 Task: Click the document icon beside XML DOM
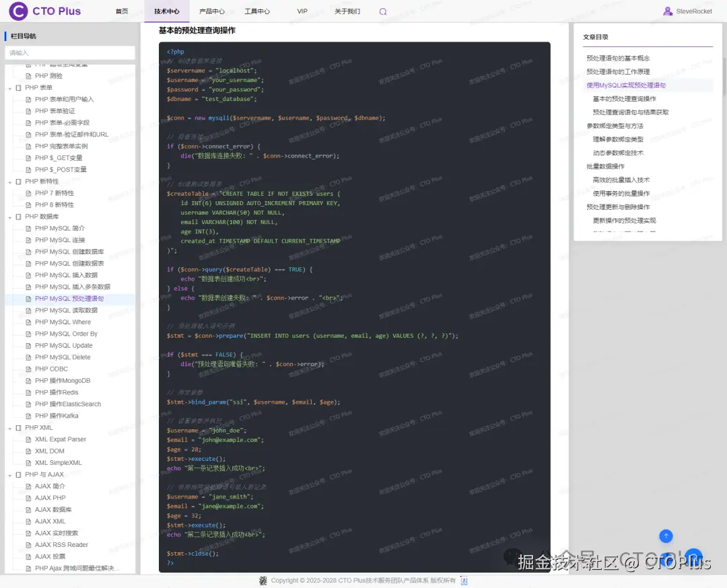pos(29,451)
